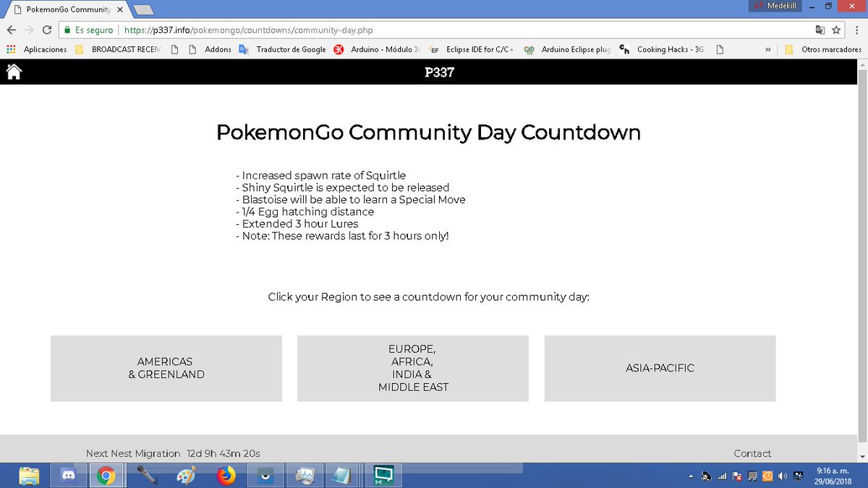
Task: Click the P337 site title
Action: (439, 72)
